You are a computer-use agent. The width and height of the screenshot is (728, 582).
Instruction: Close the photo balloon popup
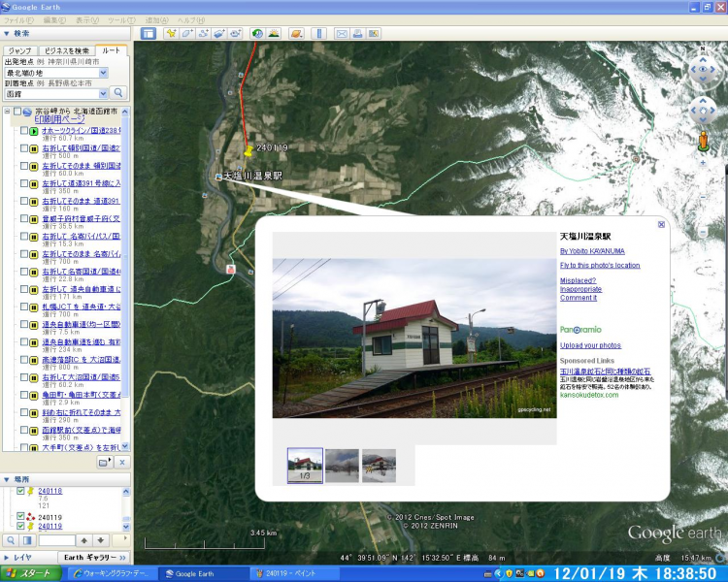661,225
